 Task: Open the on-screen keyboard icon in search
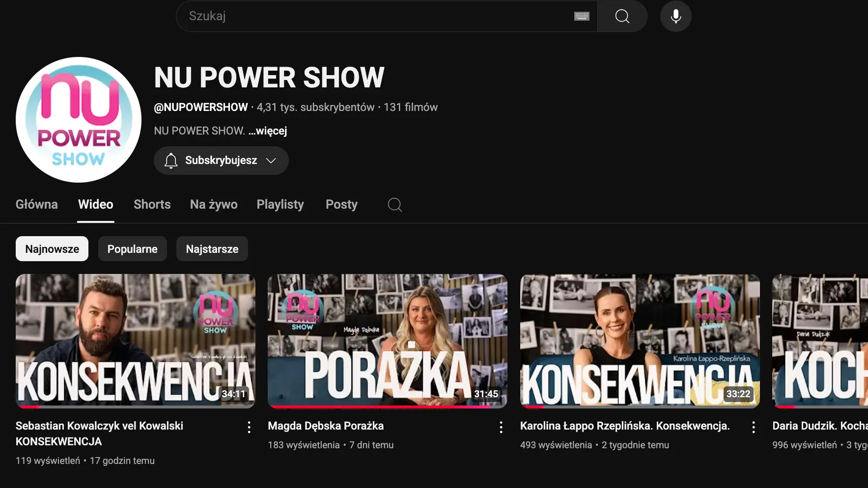582,16
